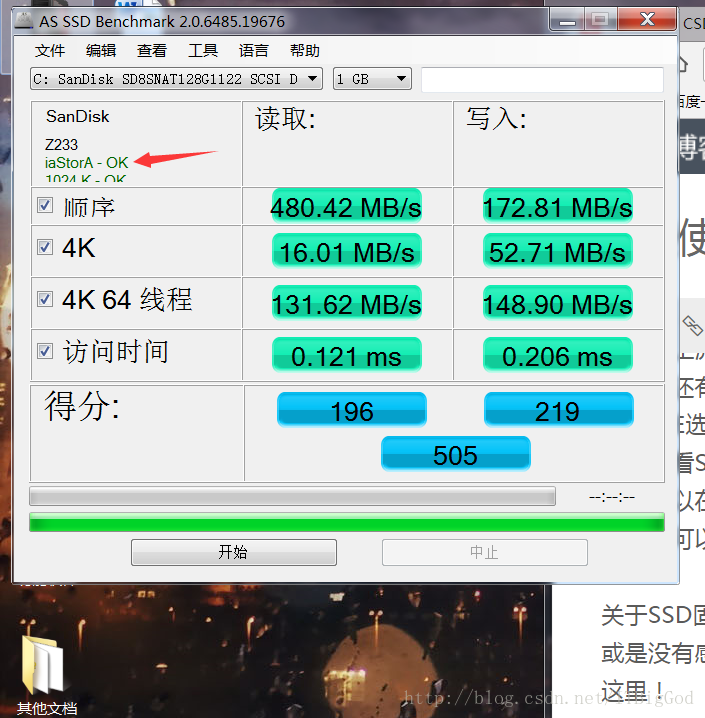Uncheck the 4K test checkbox
705x718 pixels.
click(45, 247)
